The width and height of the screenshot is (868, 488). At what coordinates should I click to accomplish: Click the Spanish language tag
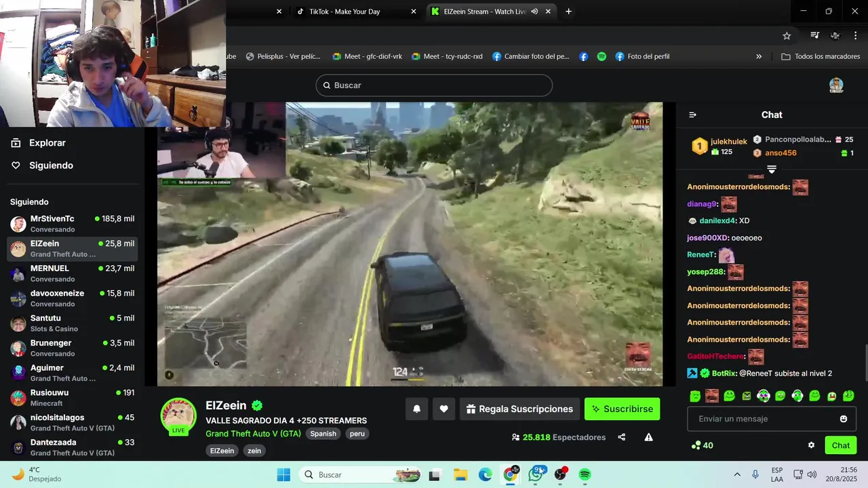pos(323,434)
